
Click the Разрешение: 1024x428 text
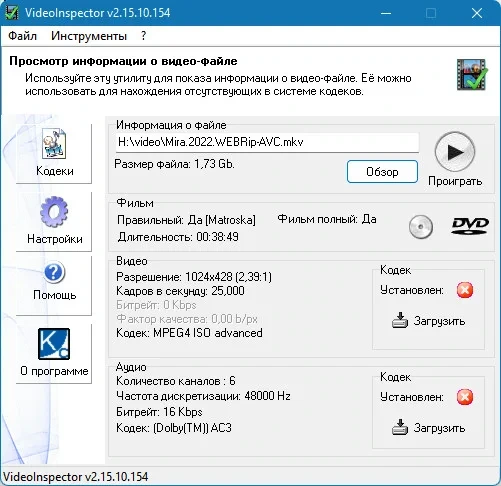pyautogui.click(x=194, y=277)
